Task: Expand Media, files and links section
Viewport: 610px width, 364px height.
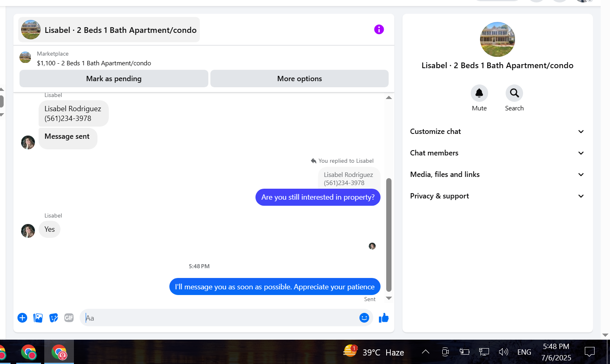Action: (x=498, y=174)
